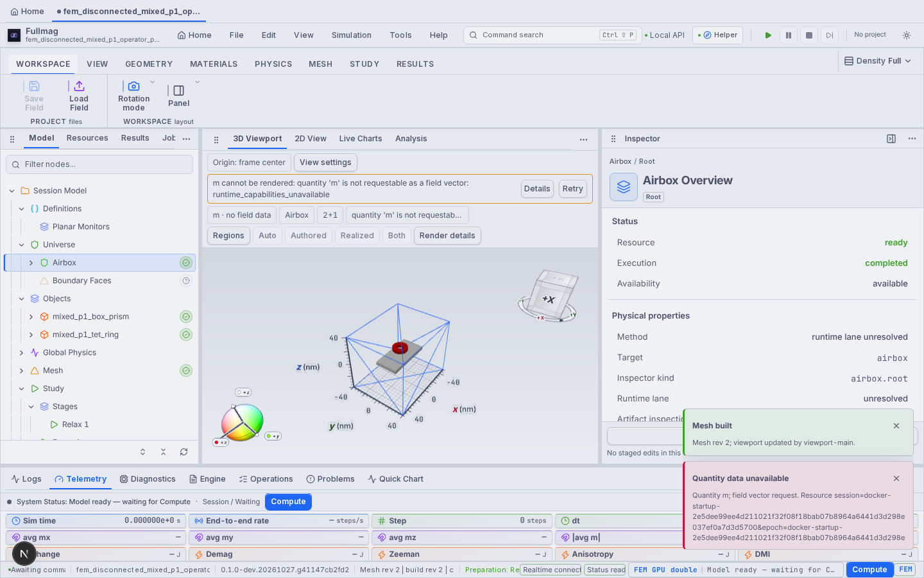Open the Density Full dropdown

click(x=878, y=61)
